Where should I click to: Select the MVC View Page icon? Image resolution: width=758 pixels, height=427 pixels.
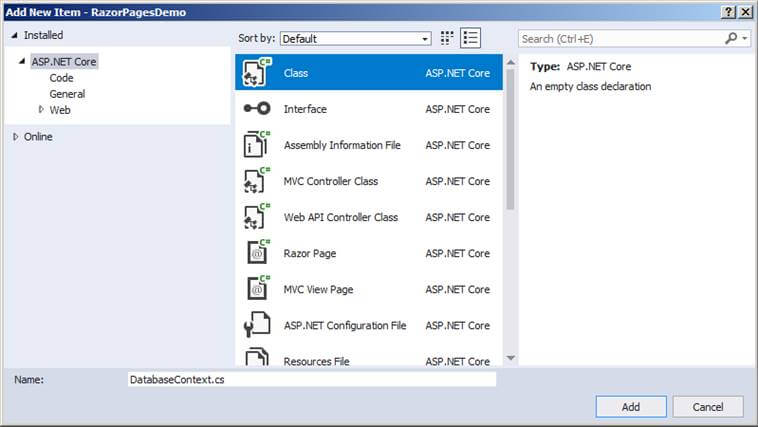click(x=257, y=289)
